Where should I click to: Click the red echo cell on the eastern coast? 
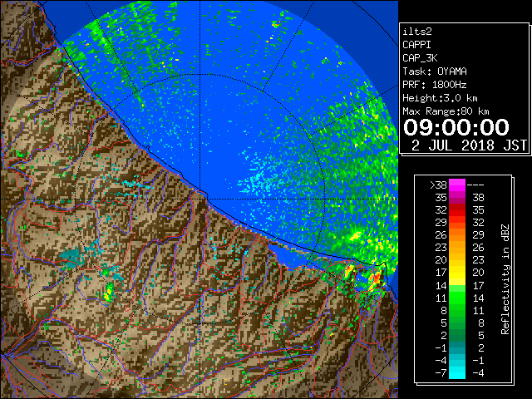tap(377, 279)
